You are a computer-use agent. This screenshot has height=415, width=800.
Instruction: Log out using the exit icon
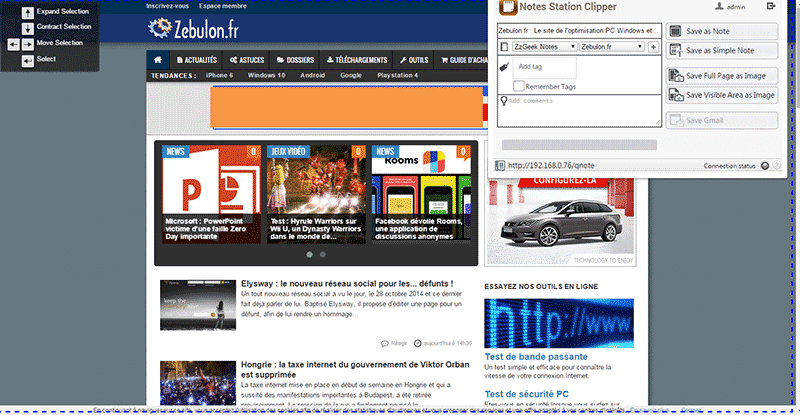tap(771, 6)
